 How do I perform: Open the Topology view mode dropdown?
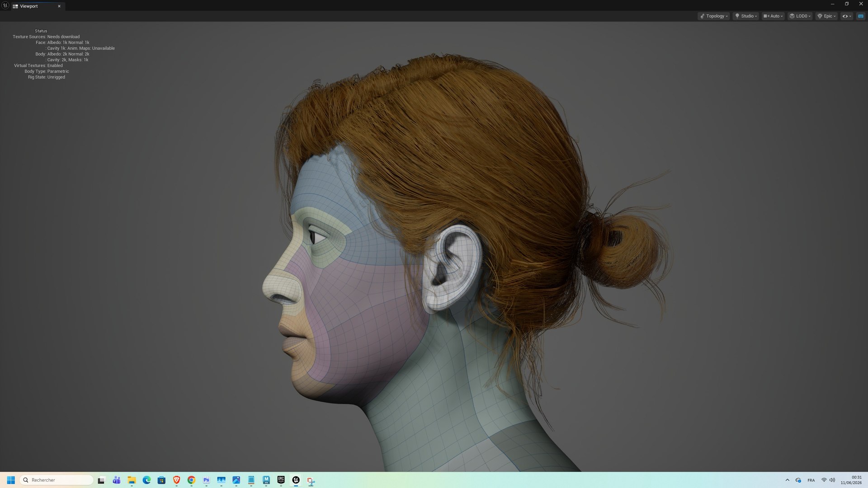point(713,16)
